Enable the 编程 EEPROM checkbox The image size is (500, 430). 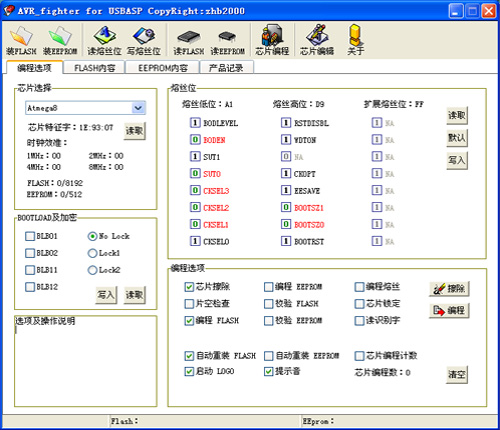[x=268, y=287]
